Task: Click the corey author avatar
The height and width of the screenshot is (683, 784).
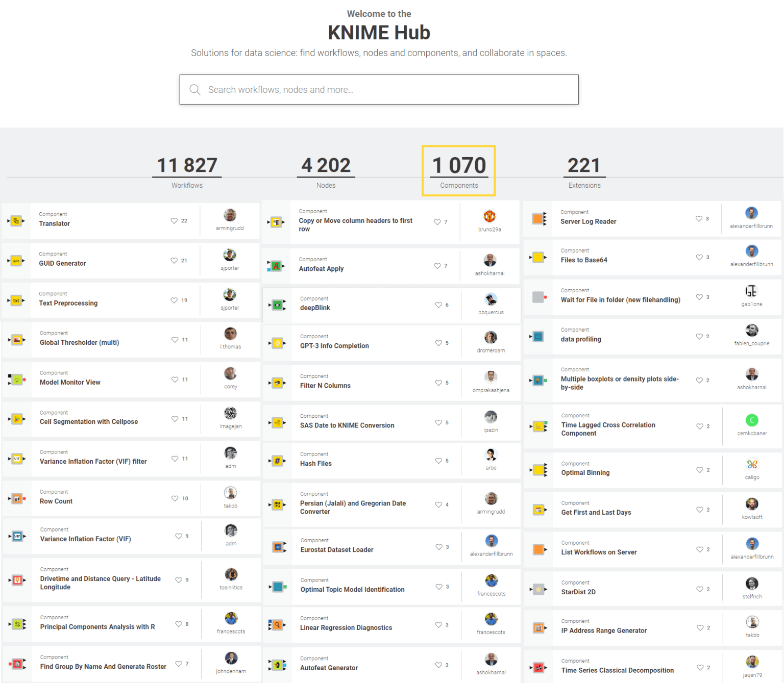Action: [x=231, y=373]
